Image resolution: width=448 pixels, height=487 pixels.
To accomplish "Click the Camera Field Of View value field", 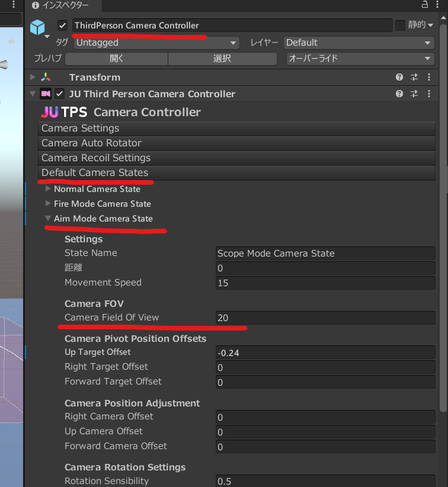I will pos(325,318).
